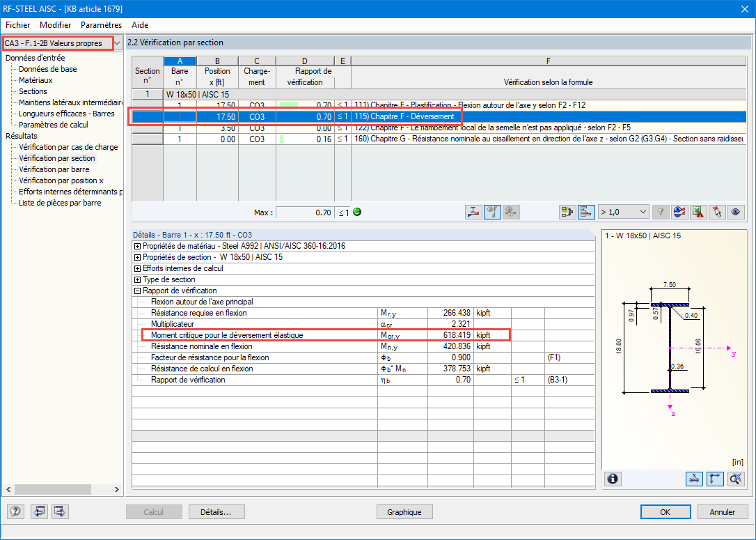Click the Max ratio field 0.70

pos(304,213)
